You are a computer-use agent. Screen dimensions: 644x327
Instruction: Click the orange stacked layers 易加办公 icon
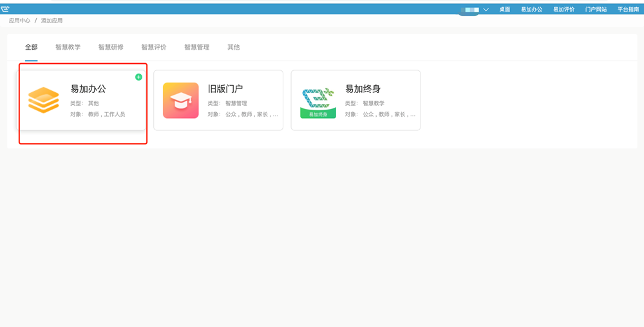pos(44,101)
